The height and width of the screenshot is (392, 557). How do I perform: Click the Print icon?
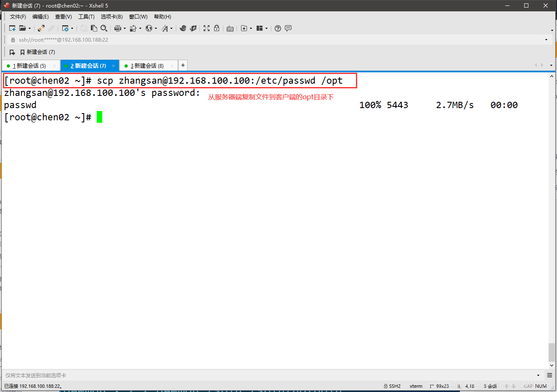pyautogui.click(x=118, y=28)
